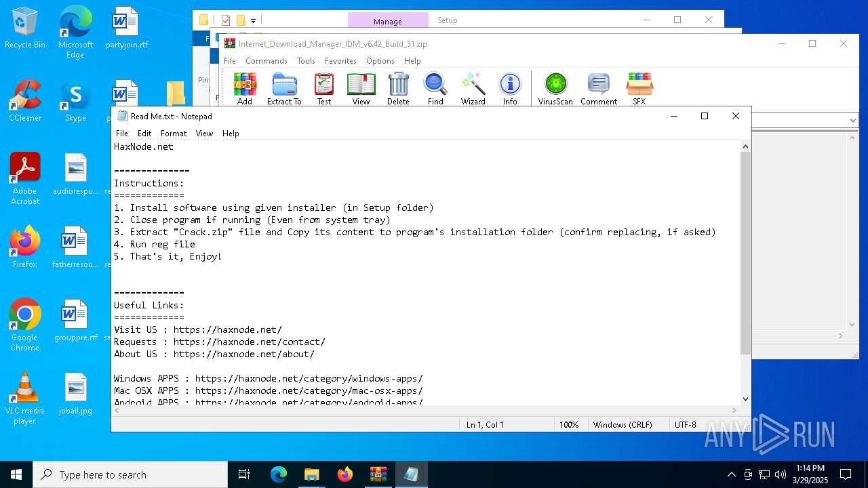868x488 pixels.
Task: Click the Add icon in WinRAR toolbar
Action: 245,89
